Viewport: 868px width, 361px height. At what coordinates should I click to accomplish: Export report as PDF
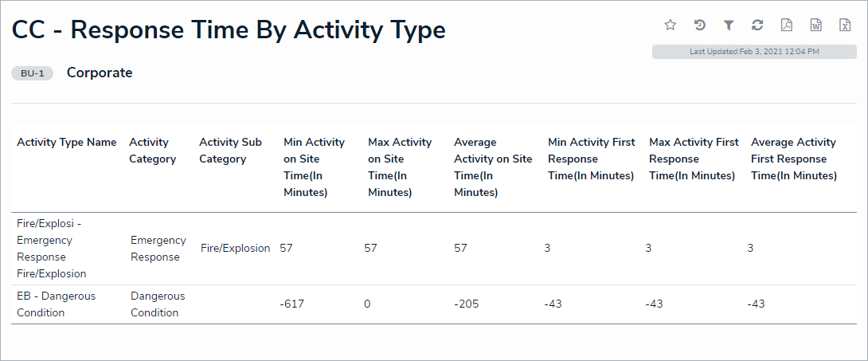coord(787,26)
